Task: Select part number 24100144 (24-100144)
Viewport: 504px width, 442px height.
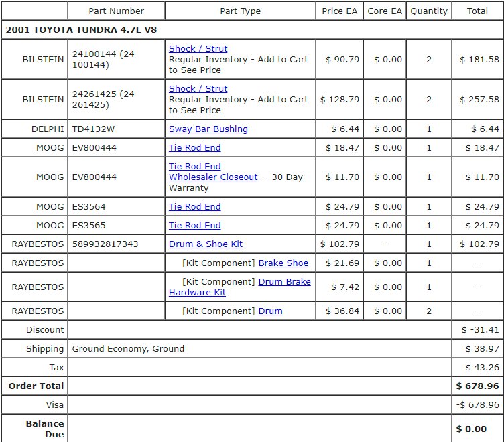Action: click(x=105, y=59)
